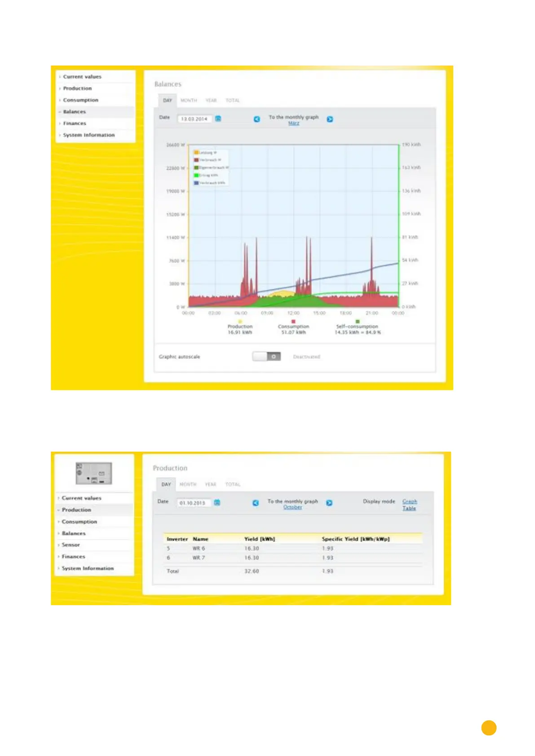
Task: Switch to MONTH tab on Production page
Action: click(x=188, y=484)
